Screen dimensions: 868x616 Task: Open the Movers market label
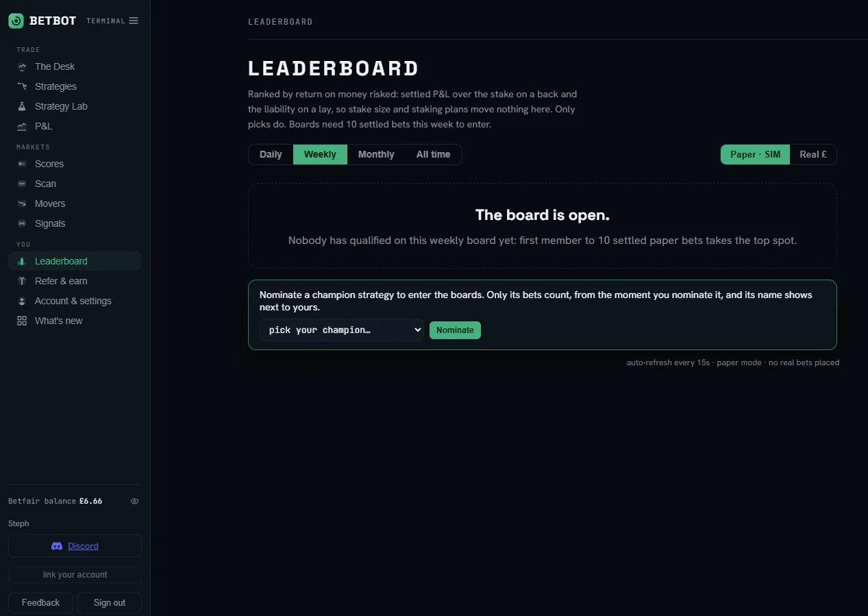click(x=50, y=204)
